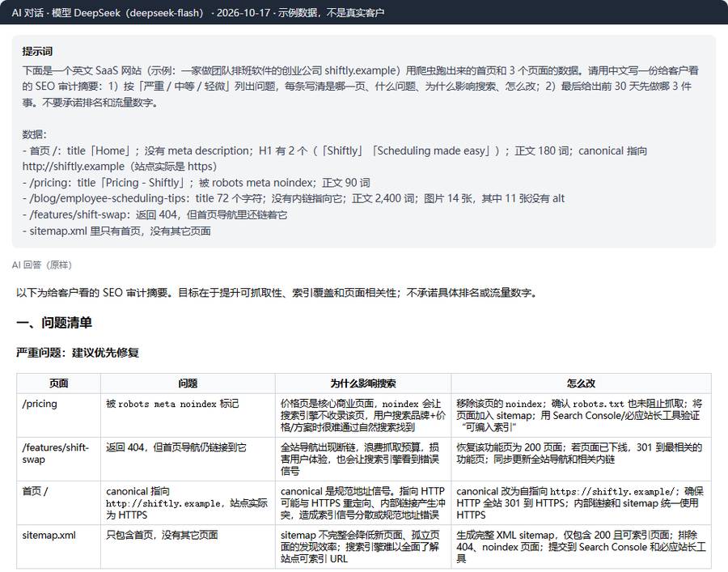
Task: Click the cell 'canonical 指向 http://shiftly.example'
Action: point(188,502)
